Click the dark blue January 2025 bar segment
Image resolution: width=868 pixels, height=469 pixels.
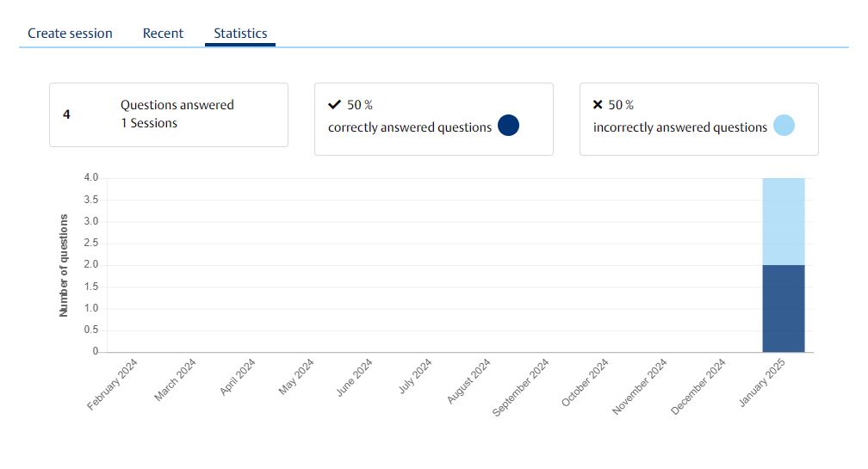coord(783,308)
